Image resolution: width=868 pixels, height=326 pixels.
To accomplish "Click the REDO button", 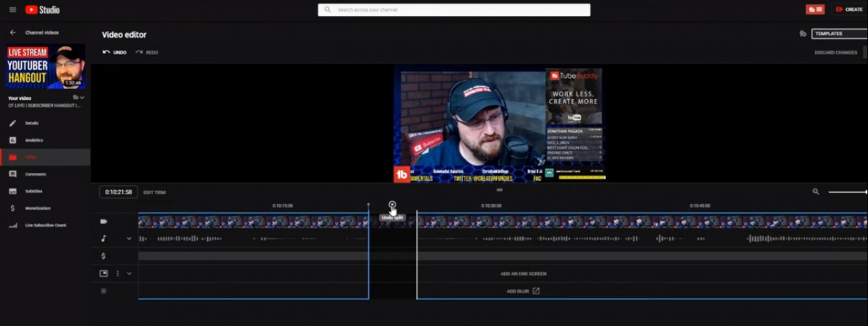I will [147, 52].
